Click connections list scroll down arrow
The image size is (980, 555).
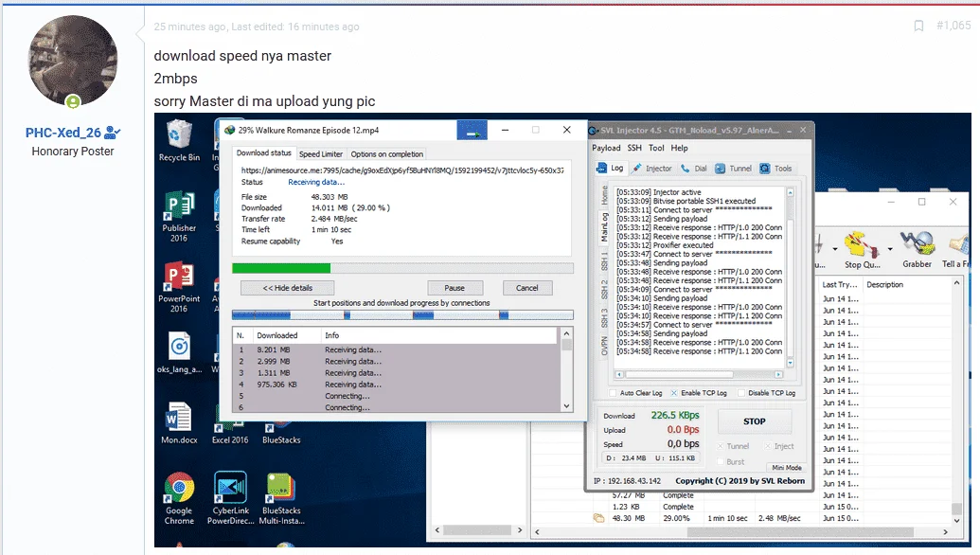pyautogui.click(x=567, y=406)
